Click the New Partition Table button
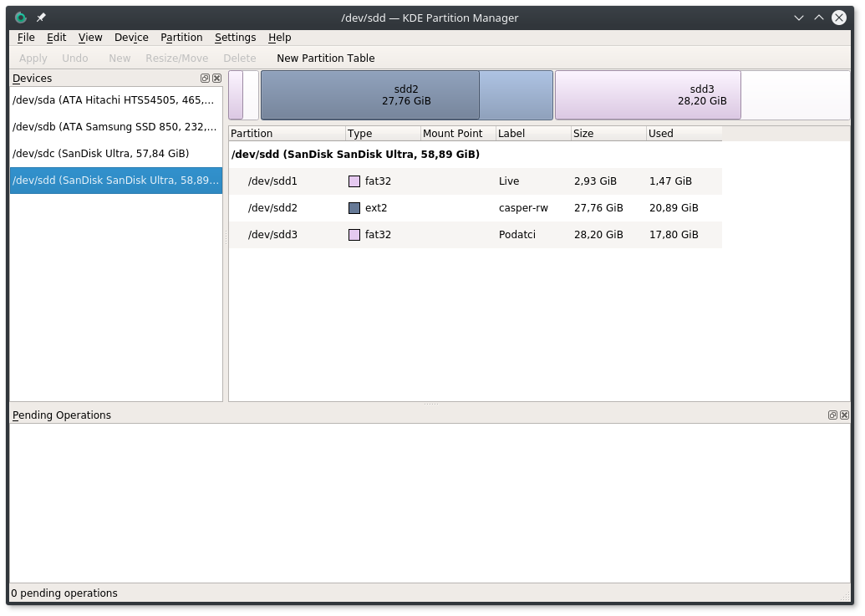865x616 pixels. click(x=325, y=59)
